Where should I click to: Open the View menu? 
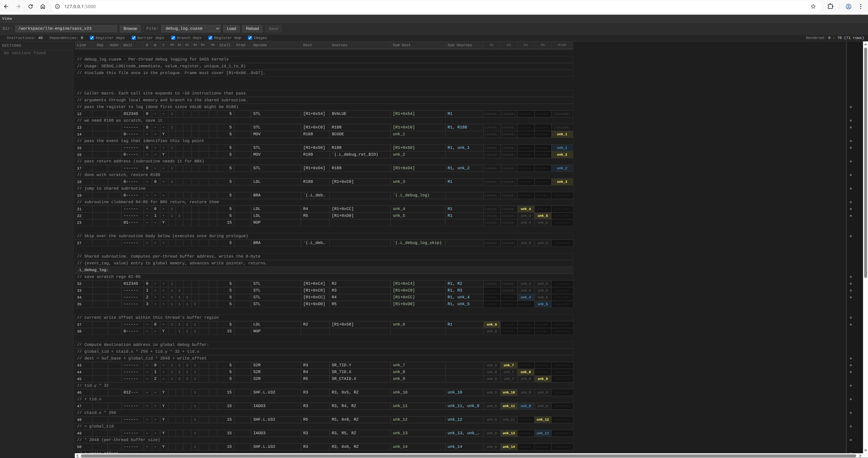pyautogui.click(x=7, y=19)
